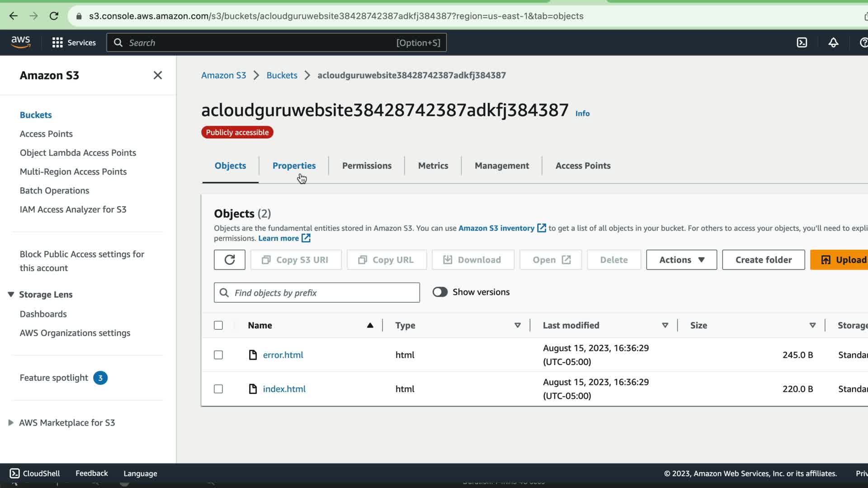Screen dimensions: 868x488
Task: Click the AWS logo home icon
Action: pyautogui.click(x=21, y=42)
